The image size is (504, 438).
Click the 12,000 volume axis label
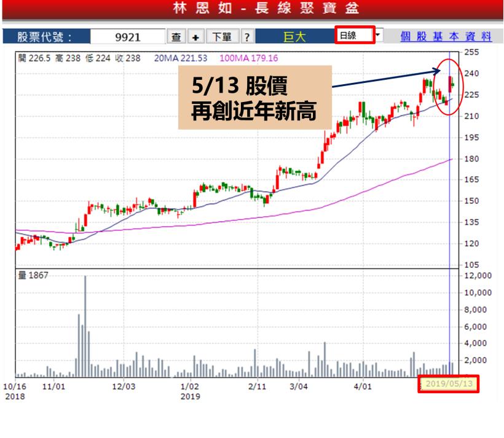(x=478, y=276)
